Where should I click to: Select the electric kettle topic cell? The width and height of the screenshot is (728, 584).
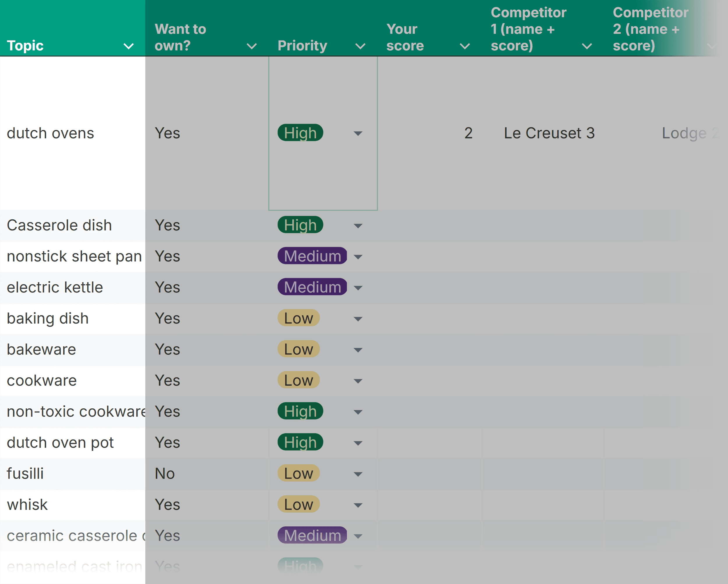(73, 288)
